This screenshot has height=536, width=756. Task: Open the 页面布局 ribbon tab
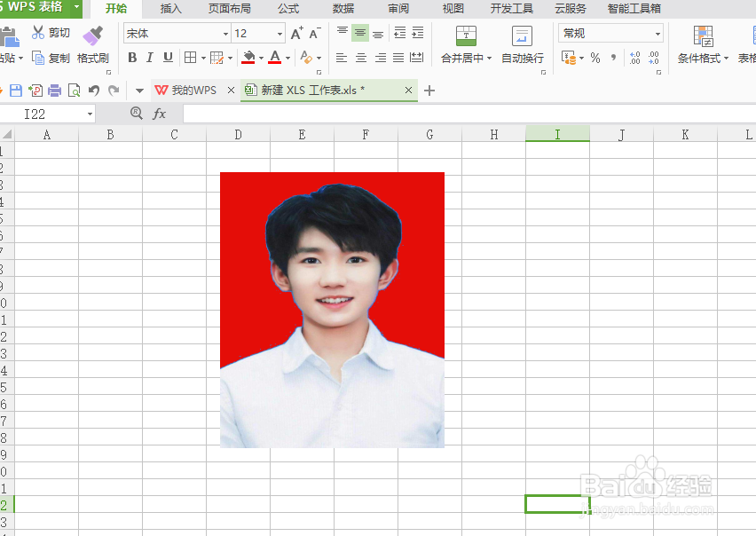230,9
